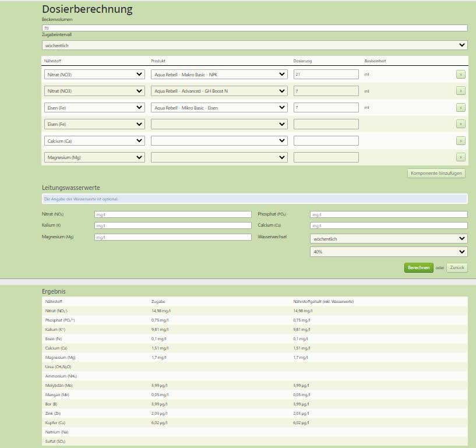Click Komponente hinzufügen button
Screen dimensions: 476x448
[436, 174]
